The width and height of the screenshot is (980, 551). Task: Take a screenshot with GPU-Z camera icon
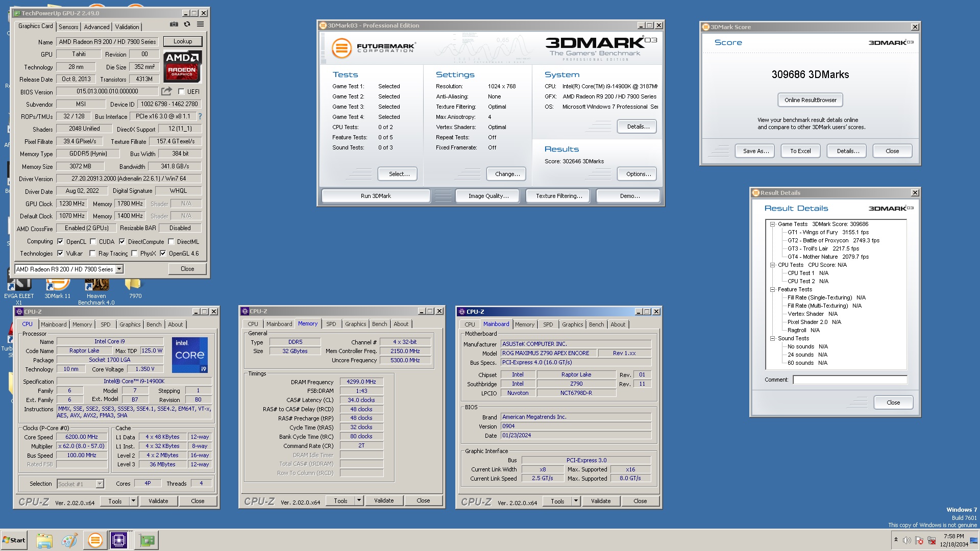click(174, 24)
